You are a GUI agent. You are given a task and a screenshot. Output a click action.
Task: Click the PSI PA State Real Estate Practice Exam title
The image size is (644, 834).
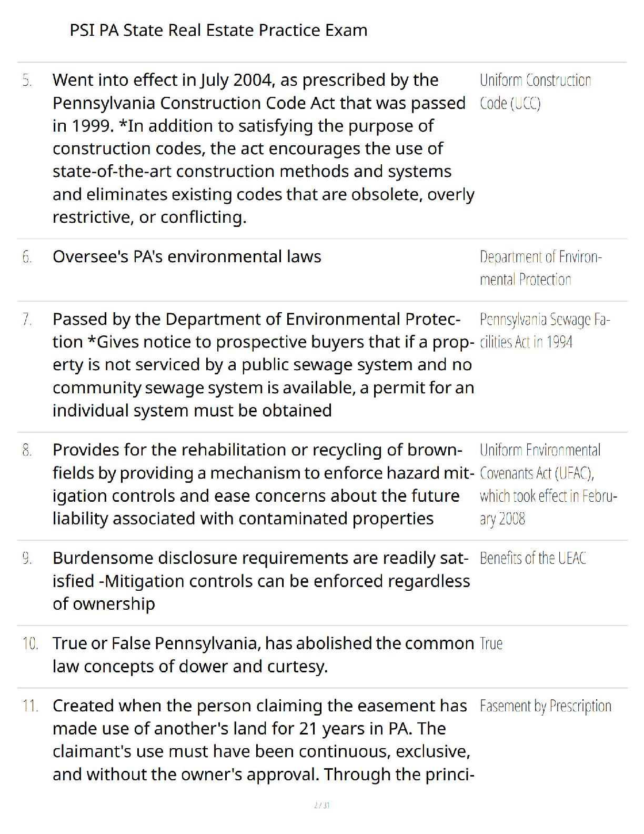[218, 30]
